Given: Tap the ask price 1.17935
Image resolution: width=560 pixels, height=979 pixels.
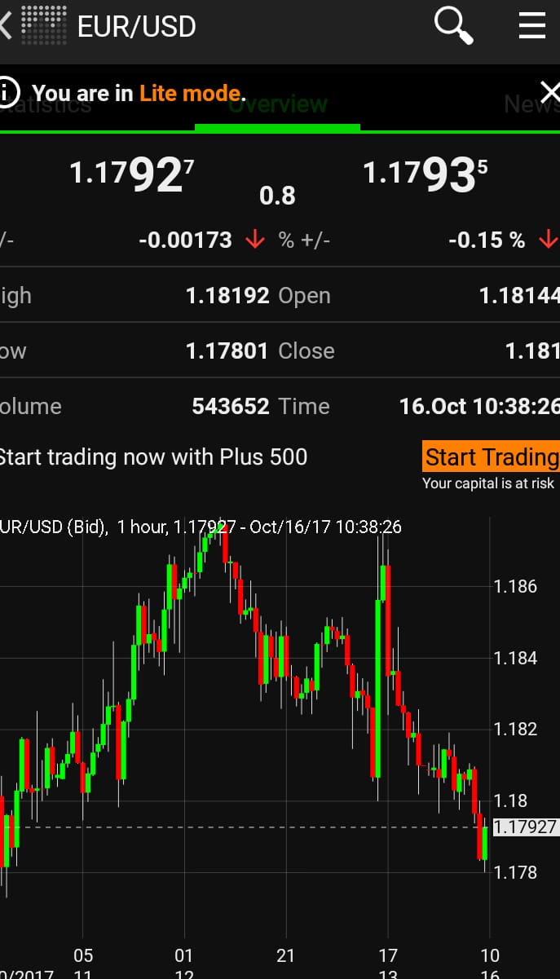Looking at the screenshot, I should 426,174.
